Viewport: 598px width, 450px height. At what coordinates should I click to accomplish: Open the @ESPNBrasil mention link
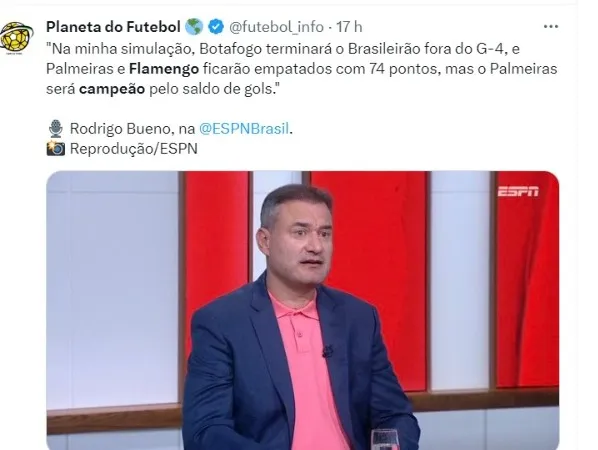tap(244, 129)
